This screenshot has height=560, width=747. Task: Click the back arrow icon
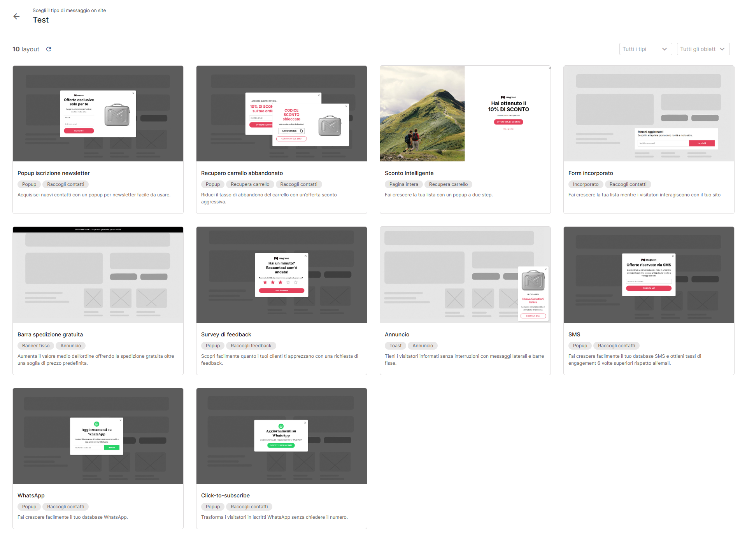[16, 16]
